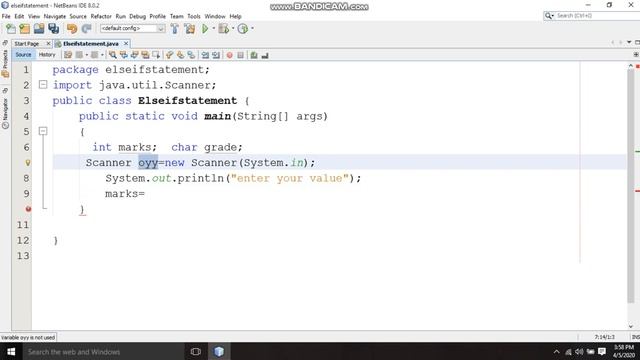Click the Clean and Build Project icon
Viewport: 640px width, 360px height.
click(x=189, y=29)
